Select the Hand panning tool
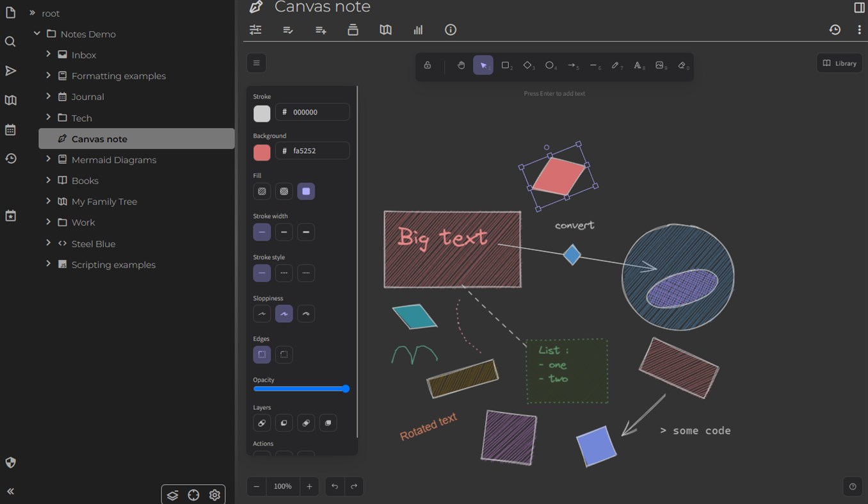The height and width of the screenshot is (504, 868). point(461,65)
